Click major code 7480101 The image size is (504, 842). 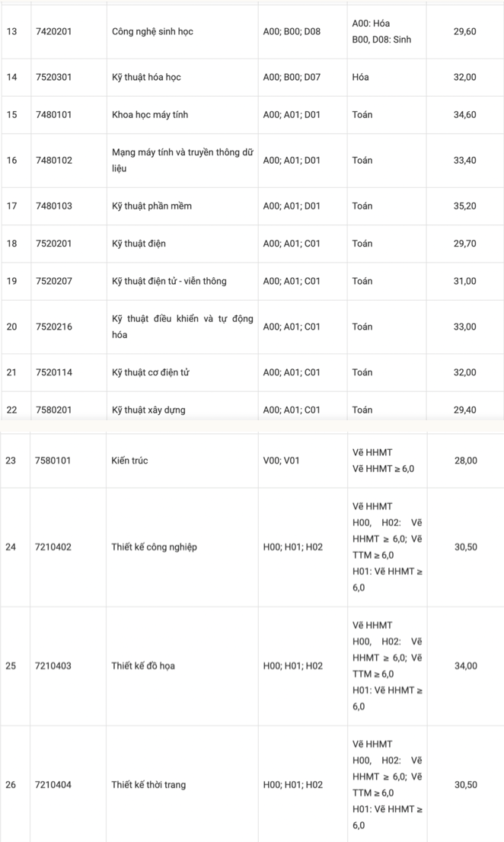click(54, 115)
